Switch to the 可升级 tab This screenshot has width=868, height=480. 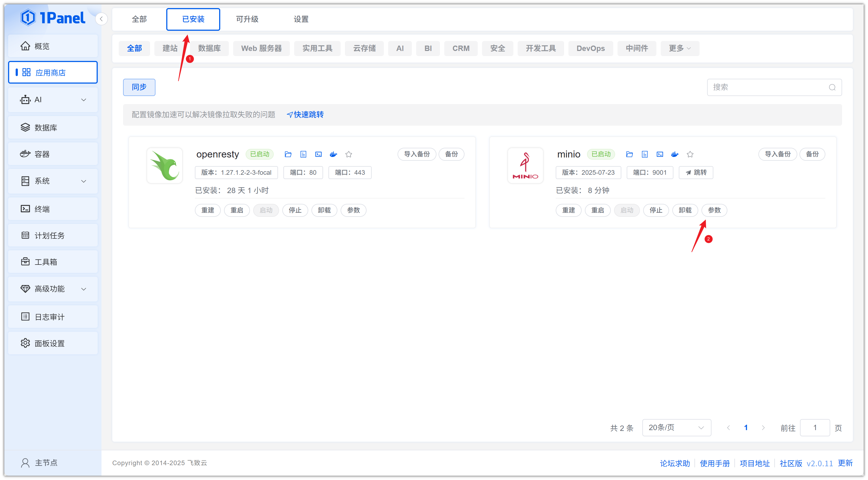(247, 19)
